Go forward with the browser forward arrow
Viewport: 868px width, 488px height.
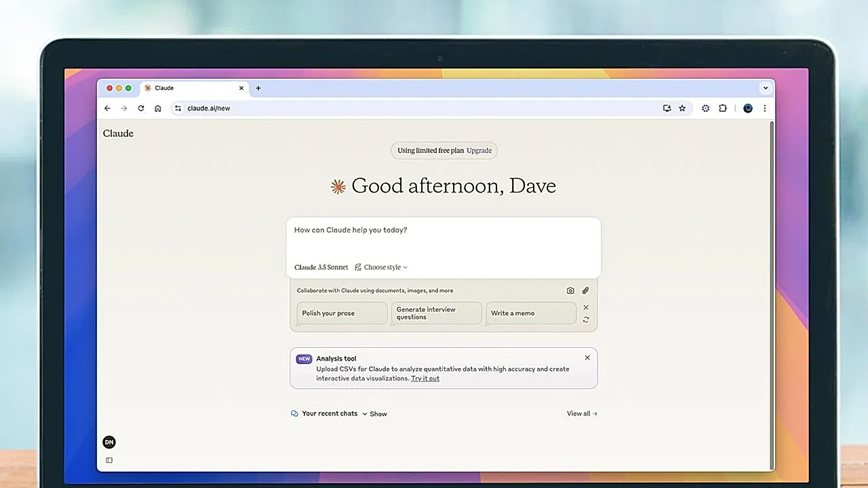124,108
